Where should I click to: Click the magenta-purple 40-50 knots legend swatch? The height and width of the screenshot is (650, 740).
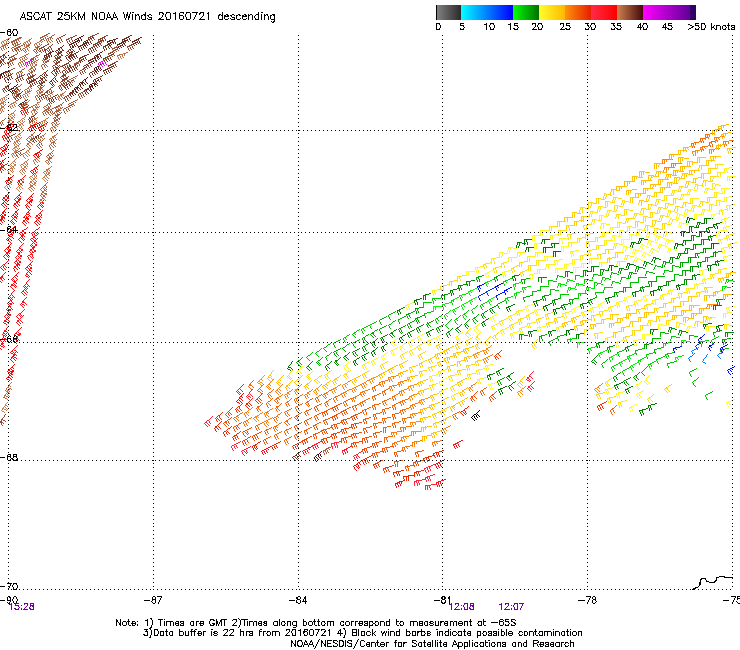click(669, 12)
